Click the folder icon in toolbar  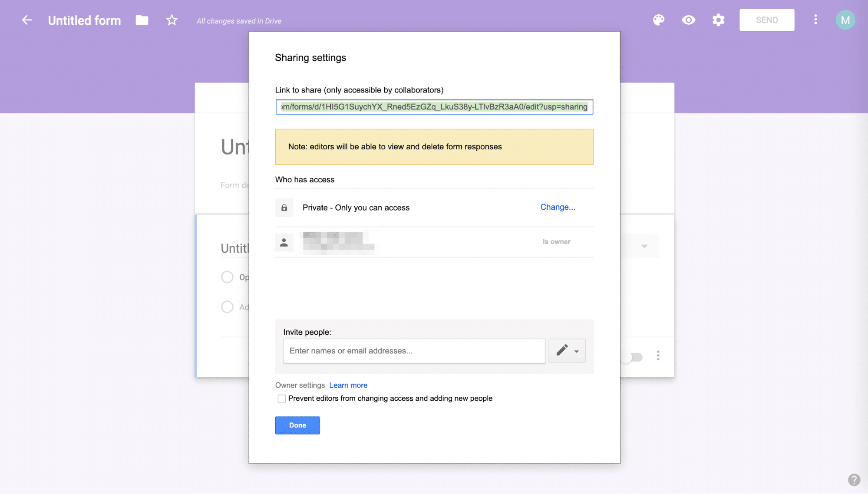point(141,20)
